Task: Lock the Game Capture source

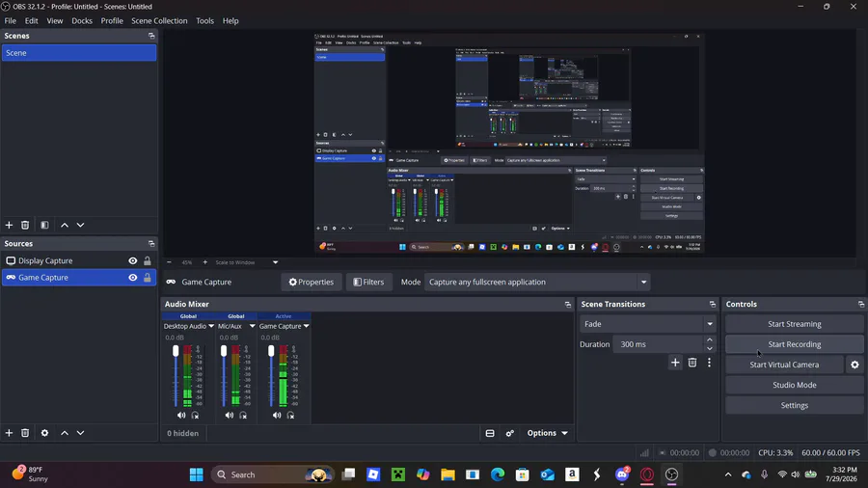Action: [148, 278]
